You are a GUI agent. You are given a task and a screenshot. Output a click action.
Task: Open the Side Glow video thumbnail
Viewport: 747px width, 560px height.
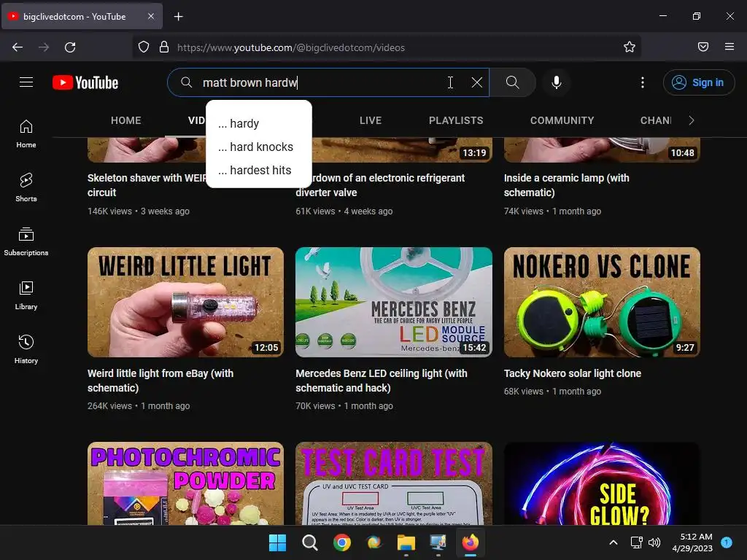coord(602,483)
